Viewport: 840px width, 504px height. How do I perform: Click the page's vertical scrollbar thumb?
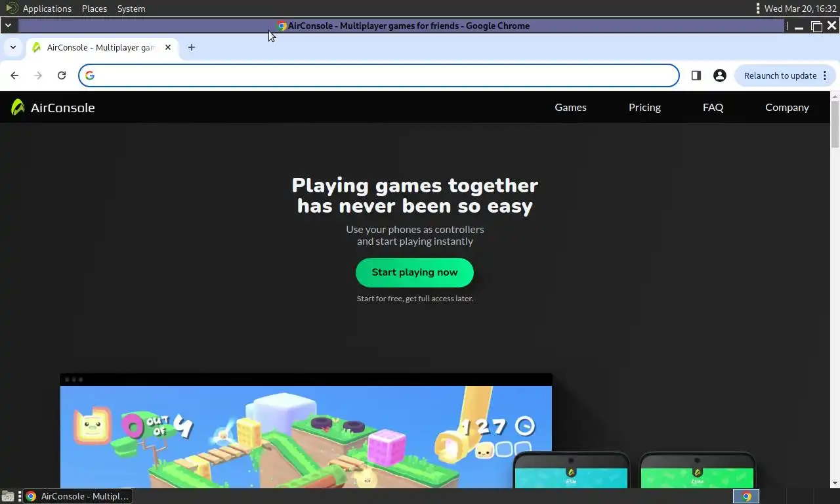(x=835, y=125)
